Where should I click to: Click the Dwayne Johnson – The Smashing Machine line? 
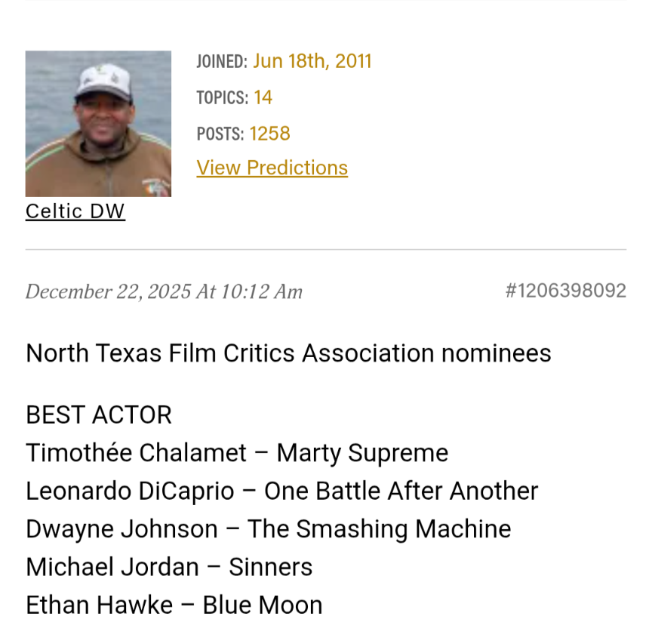(x=268, y=529)
